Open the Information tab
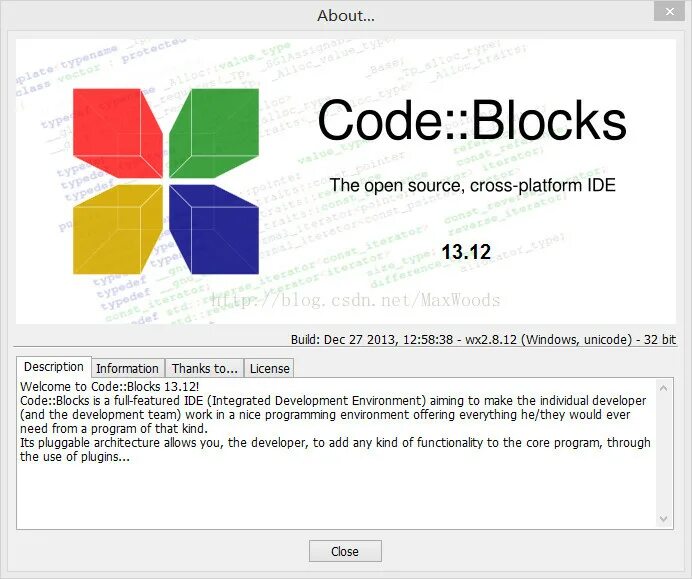This screenshot has width=692, height=579. tap(128, 368)
